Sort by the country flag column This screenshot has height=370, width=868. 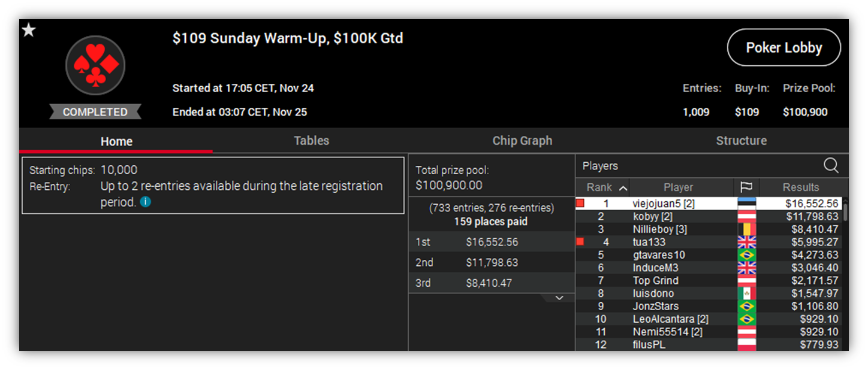746,187
